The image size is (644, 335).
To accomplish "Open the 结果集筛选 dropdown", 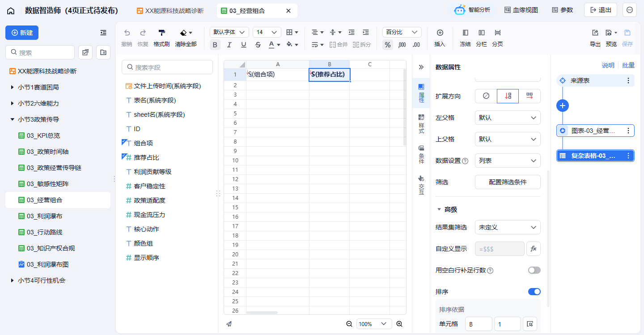I will [x=508, y=227].
